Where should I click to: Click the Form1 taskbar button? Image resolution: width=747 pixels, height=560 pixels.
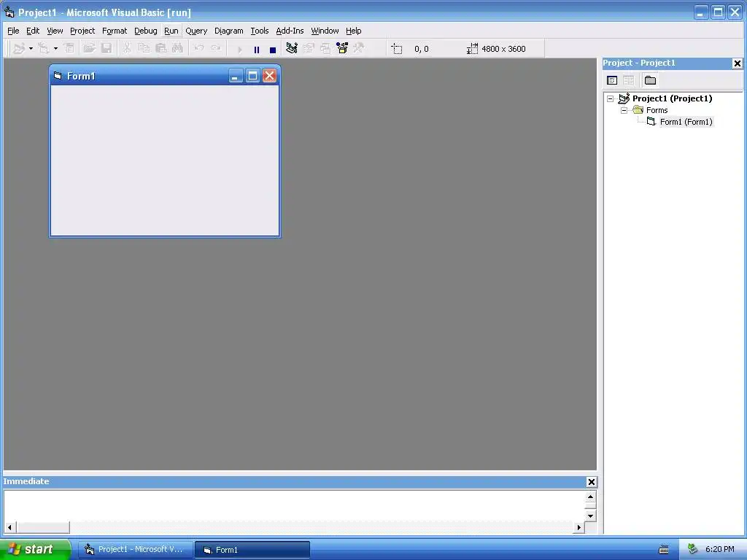(252, 550)
